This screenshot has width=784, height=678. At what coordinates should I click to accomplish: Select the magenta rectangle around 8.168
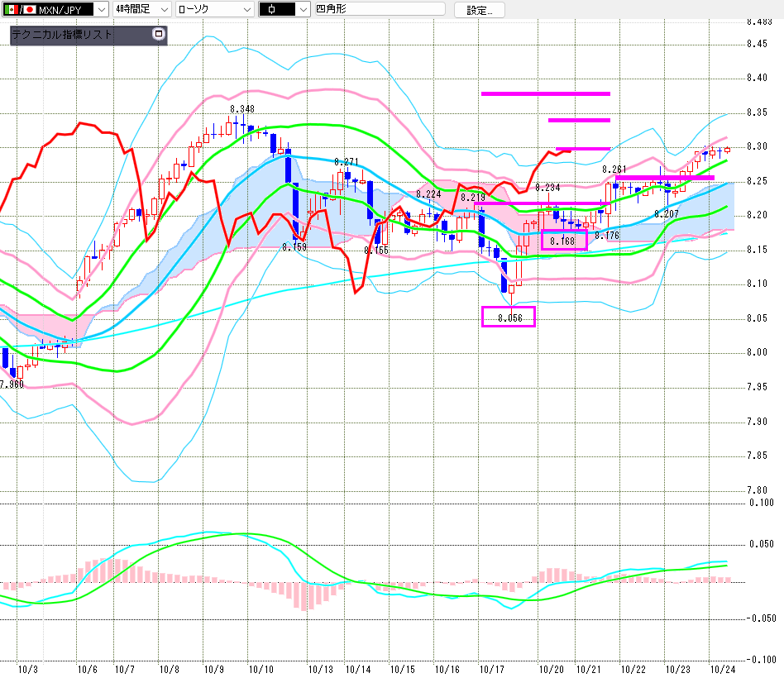tap(563, 240)
